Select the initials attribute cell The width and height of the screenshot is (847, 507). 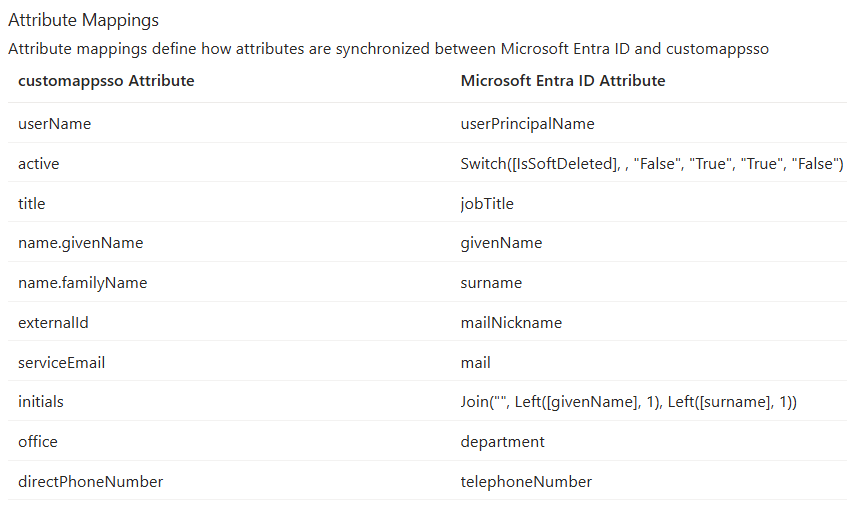click(x=41, y=402)
